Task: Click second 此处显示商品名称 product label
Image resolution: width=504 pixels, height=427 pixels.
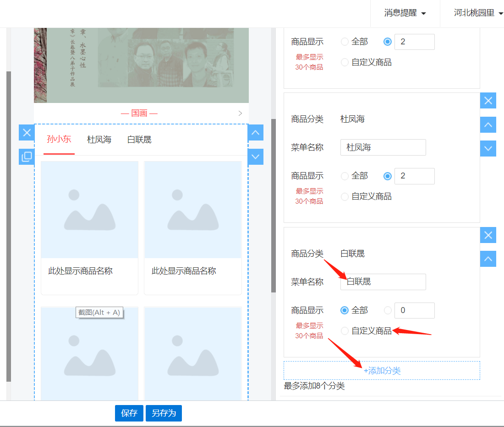Action: pos(184,271)
